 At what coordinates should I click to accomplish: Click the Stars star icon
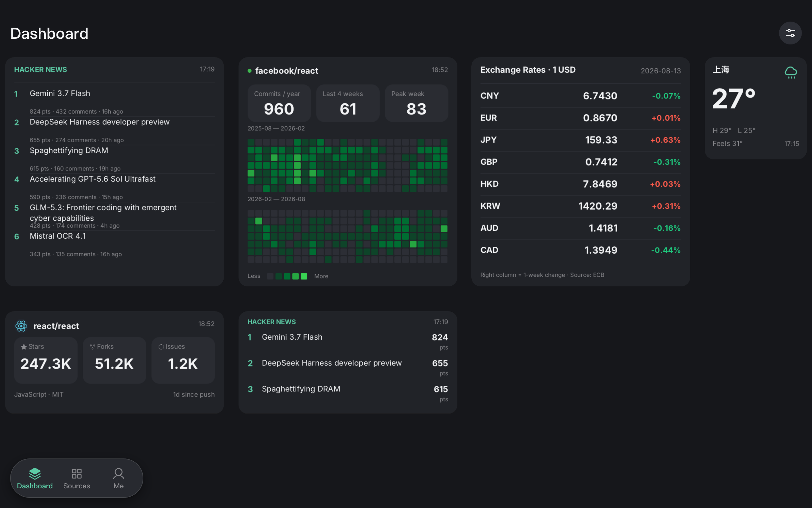(24, 347)
